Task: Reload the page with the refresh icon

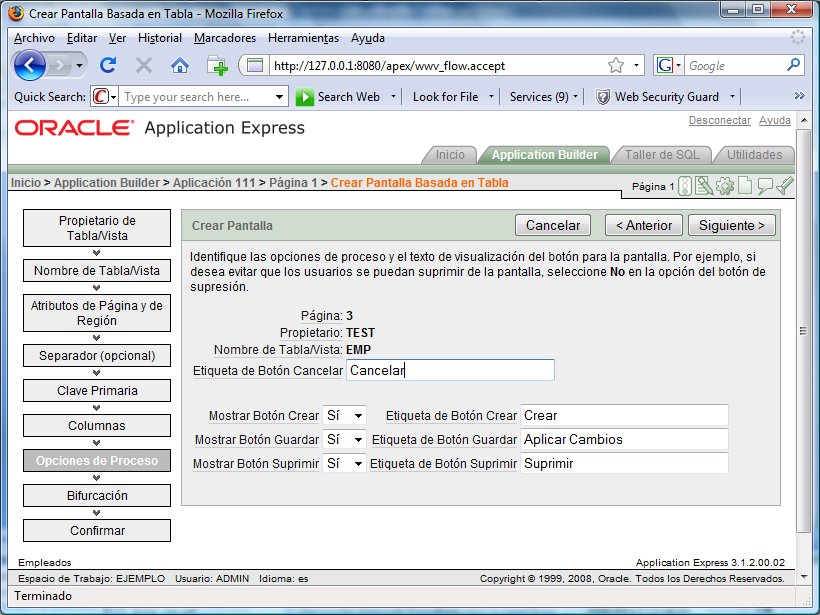Action: point(108,65)
